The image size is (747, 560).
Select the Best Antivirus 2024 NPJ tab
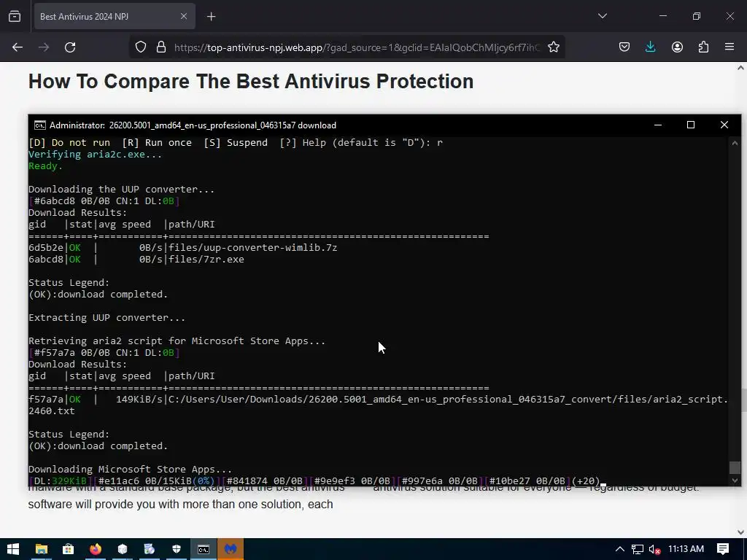click(115, 16)
